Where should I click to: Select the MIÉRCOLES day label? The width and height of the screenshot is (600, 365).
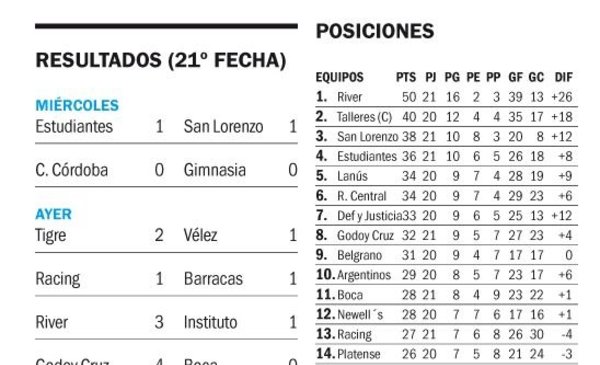point(77,105)
